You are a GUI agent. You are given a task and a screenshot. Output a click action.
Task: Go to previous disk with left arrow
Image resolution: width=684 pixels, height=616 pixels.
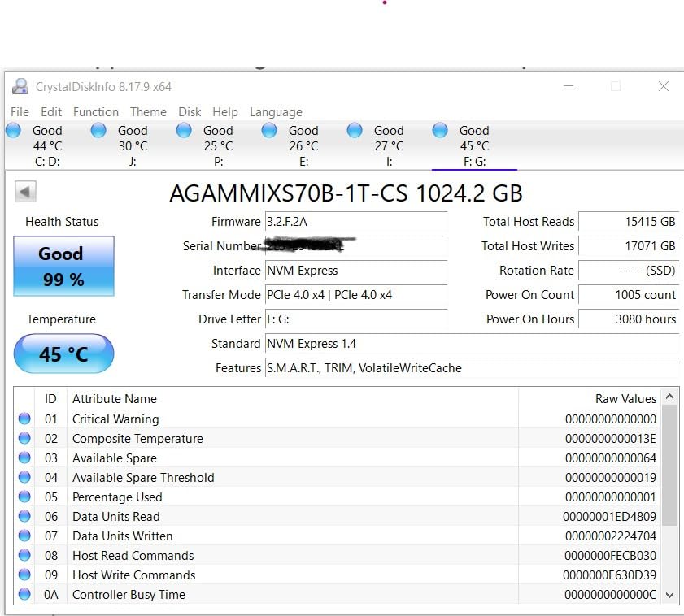25,192
